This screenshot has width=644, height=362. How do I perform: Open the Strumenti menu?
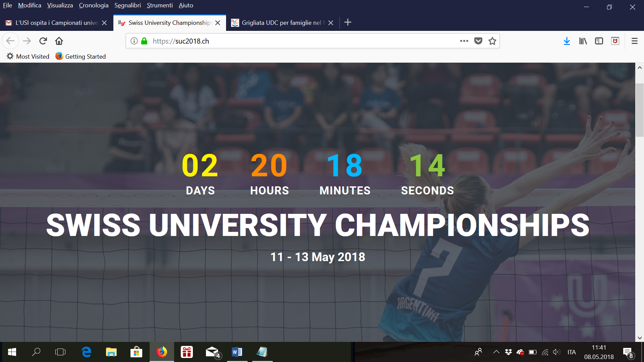click(160, 5)
